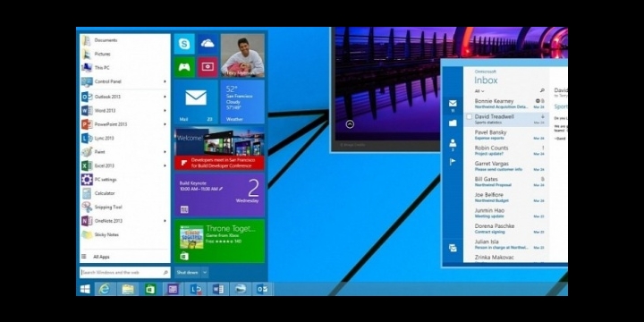Open the All filter dropdown in Inbox
644x322 pixels.
click(479, 91)
